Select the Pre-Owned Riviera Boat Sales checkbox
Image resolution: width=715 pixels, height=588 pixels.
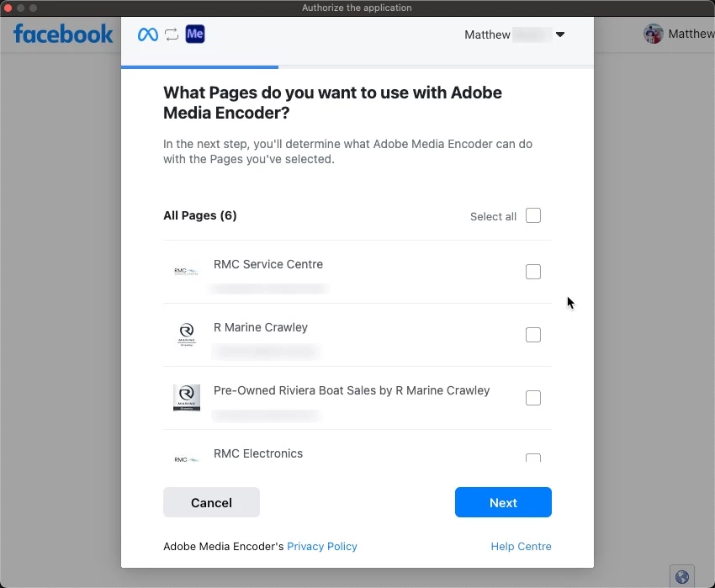[x=533, y=397]
